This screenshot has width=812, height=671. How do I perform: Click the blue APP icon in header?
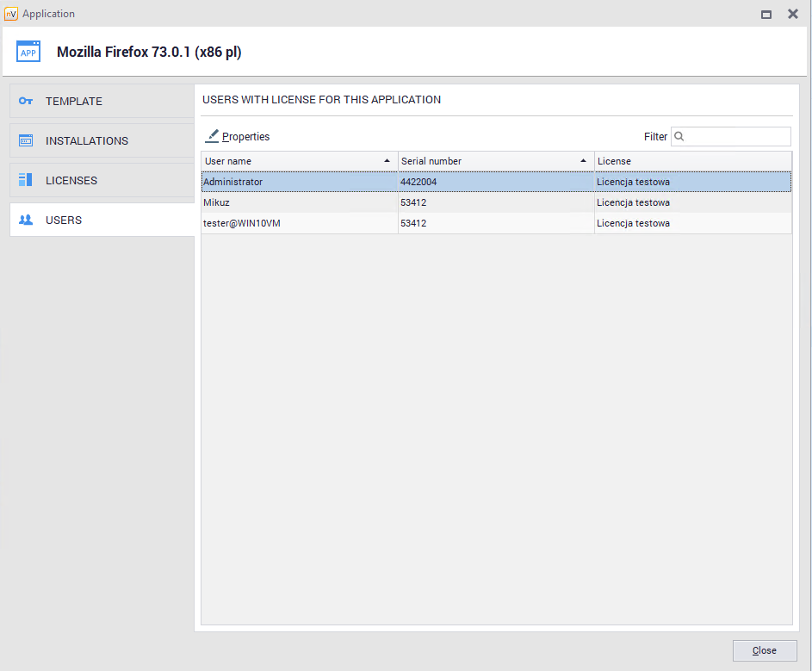tap(28, 52)
